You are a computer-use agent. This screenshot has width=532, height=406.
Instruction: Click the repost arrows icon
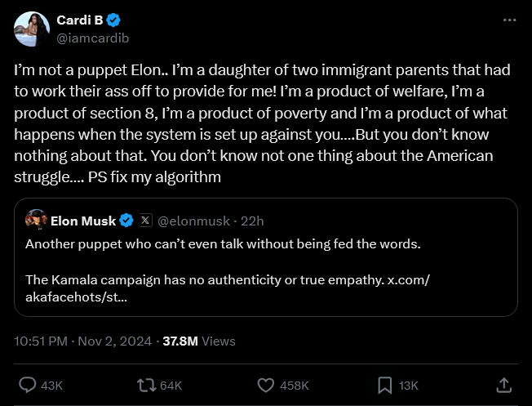pos(147,384)
